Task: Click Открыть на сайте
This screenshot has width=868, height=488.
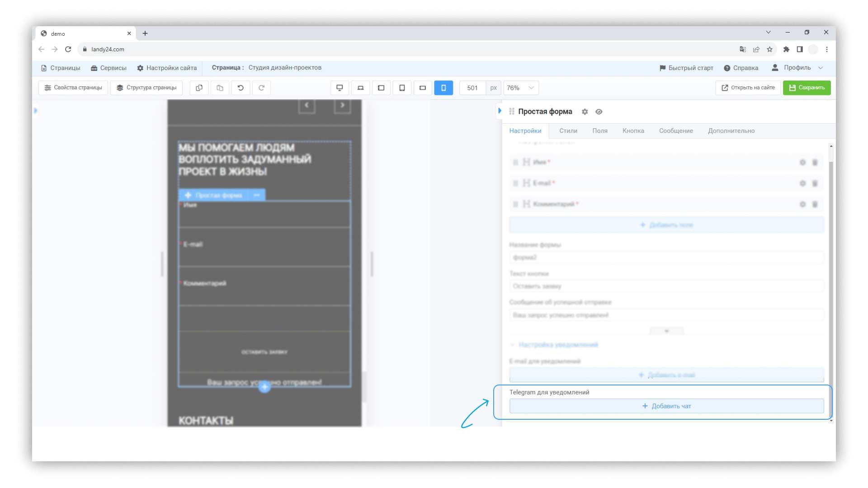Action: [x=748, y=88]
